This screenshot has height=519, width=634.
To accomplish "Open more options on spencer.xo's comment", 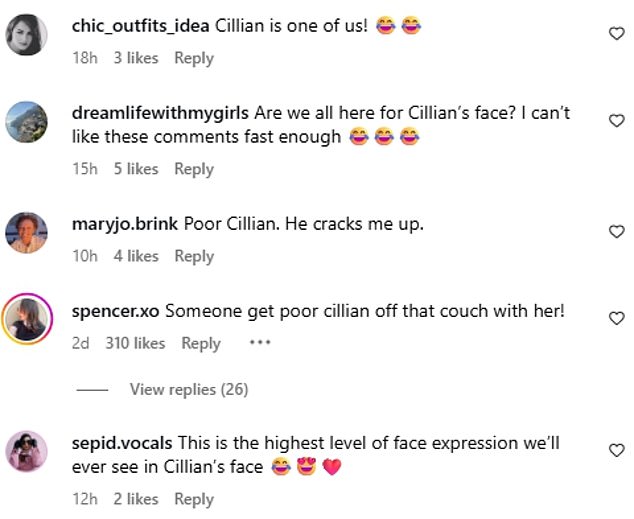I will coord(260,342).
